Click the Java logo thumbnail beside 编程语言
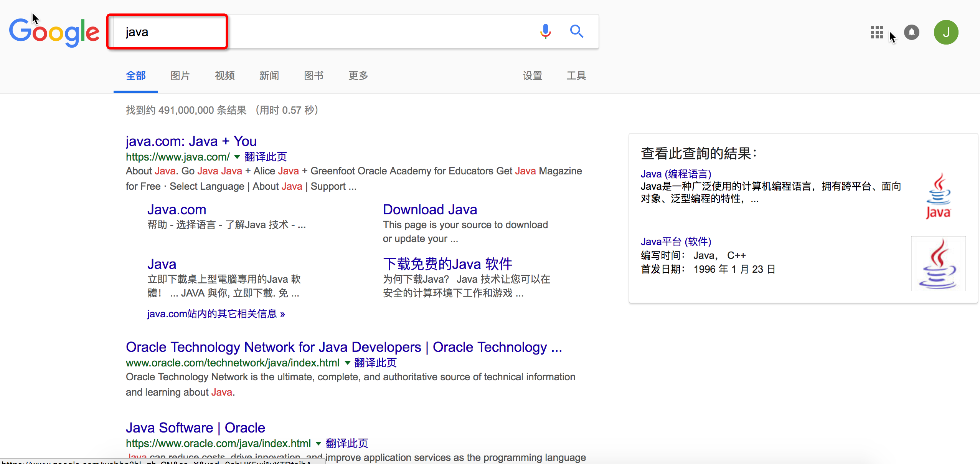Viewport: 980px width, 464px height. point(938,196)
